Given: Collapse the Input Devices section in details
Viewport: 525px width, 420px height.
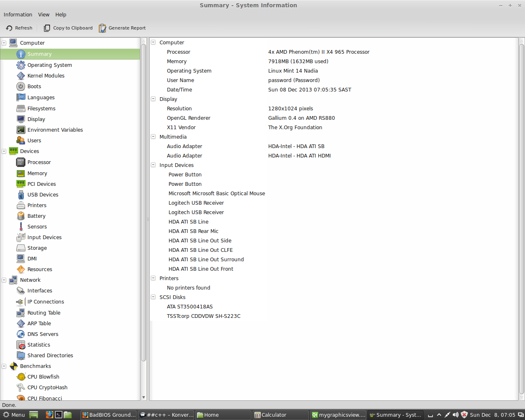Looking at the screenshot, I should tap(153, 165).
